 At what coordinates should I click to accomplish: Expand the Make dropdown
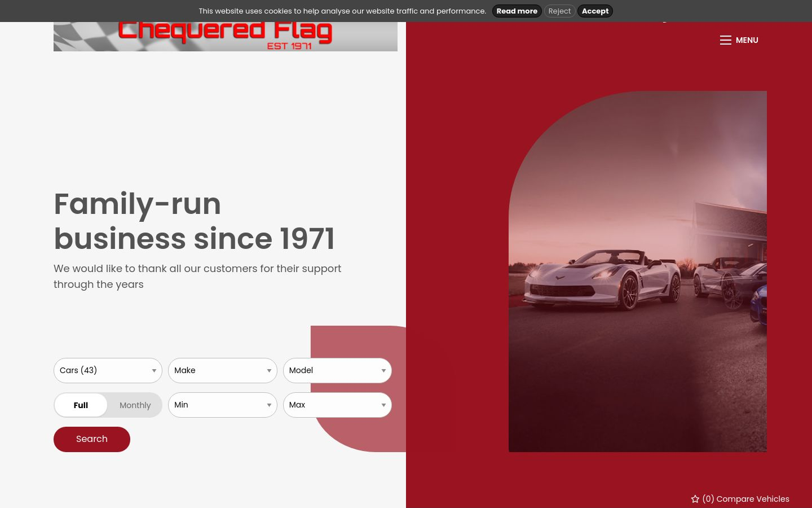coord(223,371)
